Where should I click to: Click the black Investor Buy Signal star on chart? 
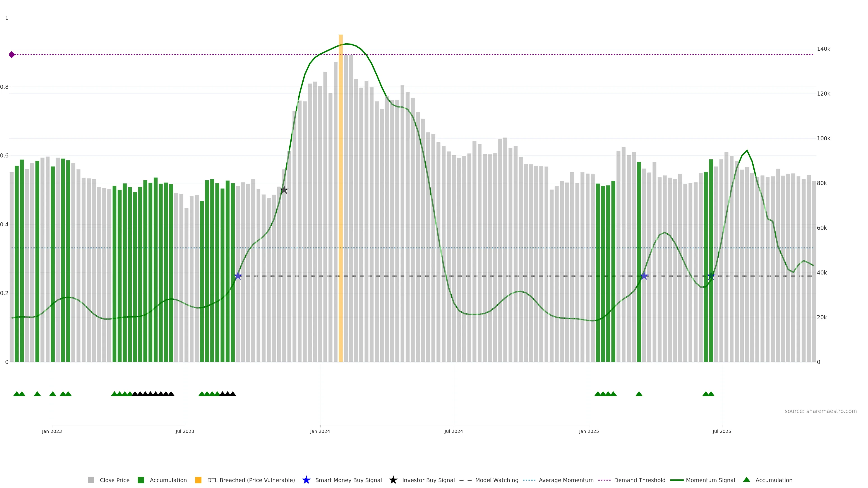284,190
